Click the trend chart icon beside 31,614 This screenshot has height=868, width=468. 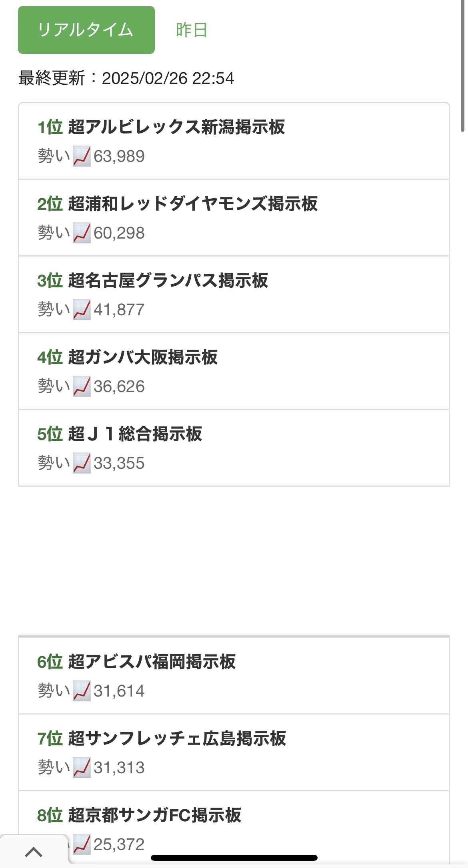click(82, 691)
